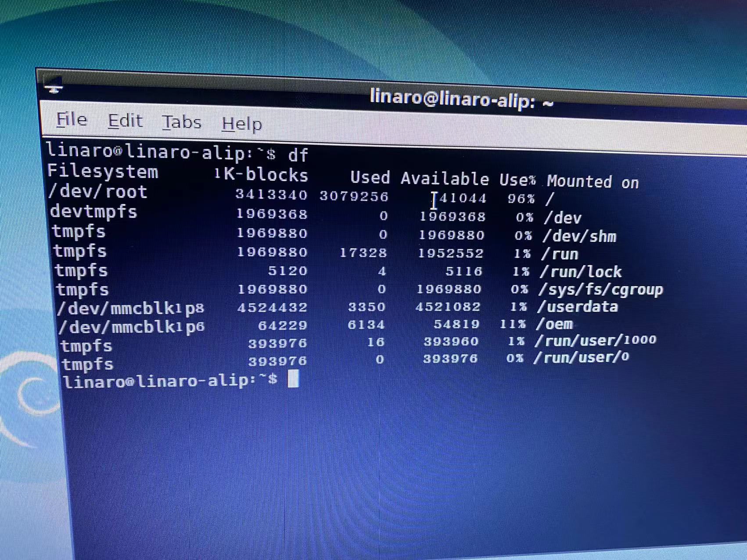Click the /dev/root filesystem entry

(x=97, y=192)
